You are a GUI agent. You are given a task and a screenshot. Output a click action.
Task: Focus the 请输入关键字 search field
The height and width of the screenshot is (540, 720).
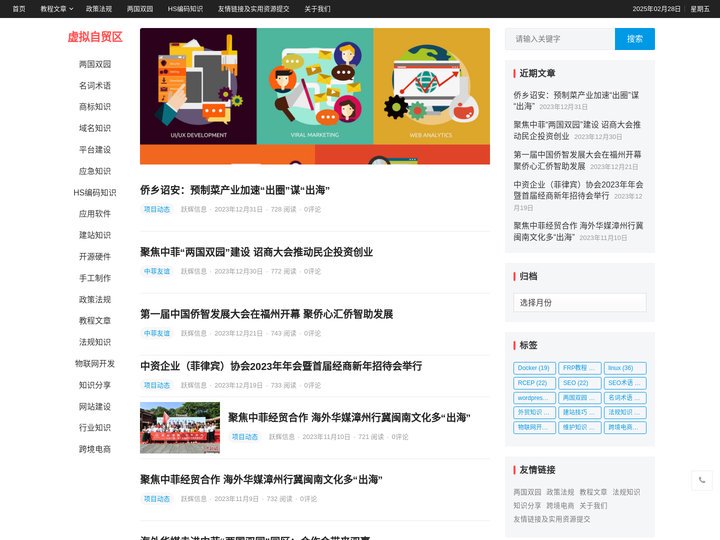pos(560,39)
